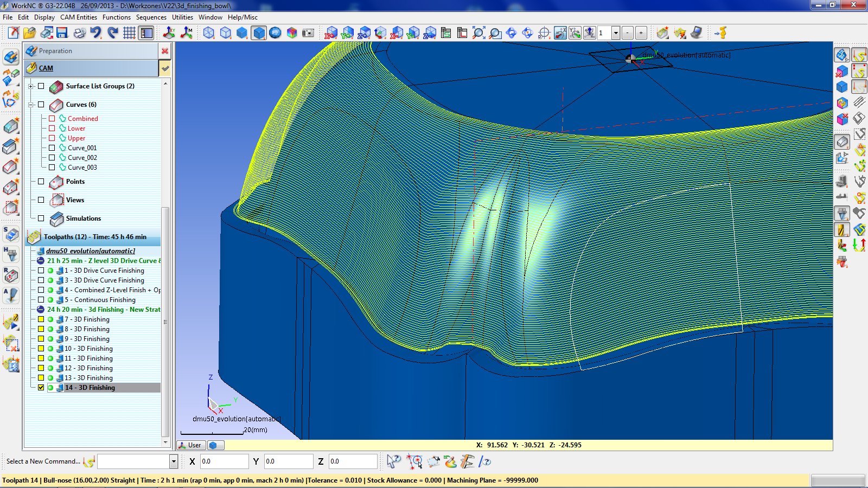Select the X+ view cube icon
This screenshot has width=868, height=488.
click(x=331, y=33)
